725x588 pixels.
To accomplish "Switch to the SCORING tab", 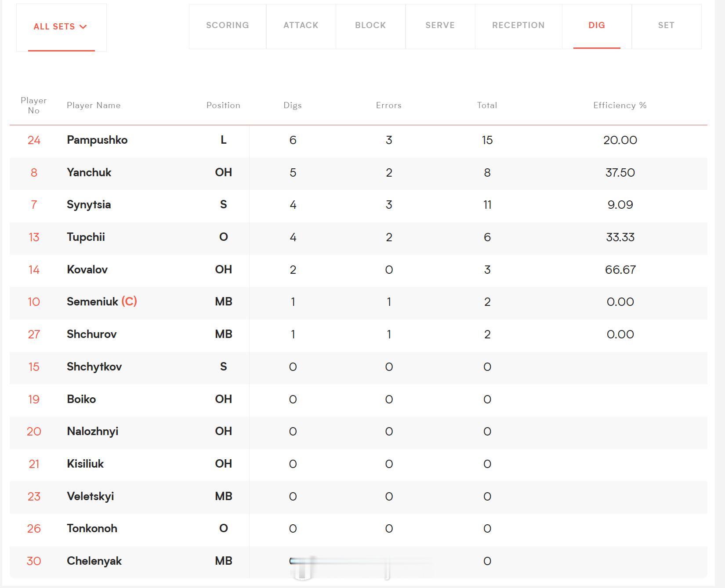I will pos(228,25).
